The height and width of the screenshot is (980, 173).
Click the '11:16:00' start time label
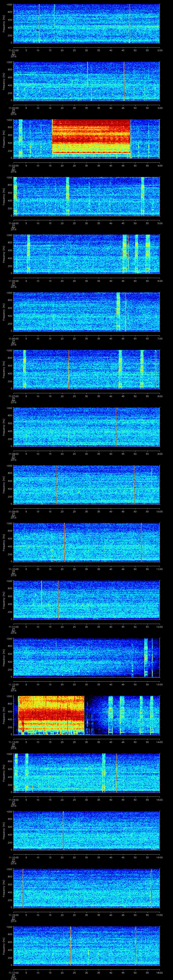[x=13, y=915]
